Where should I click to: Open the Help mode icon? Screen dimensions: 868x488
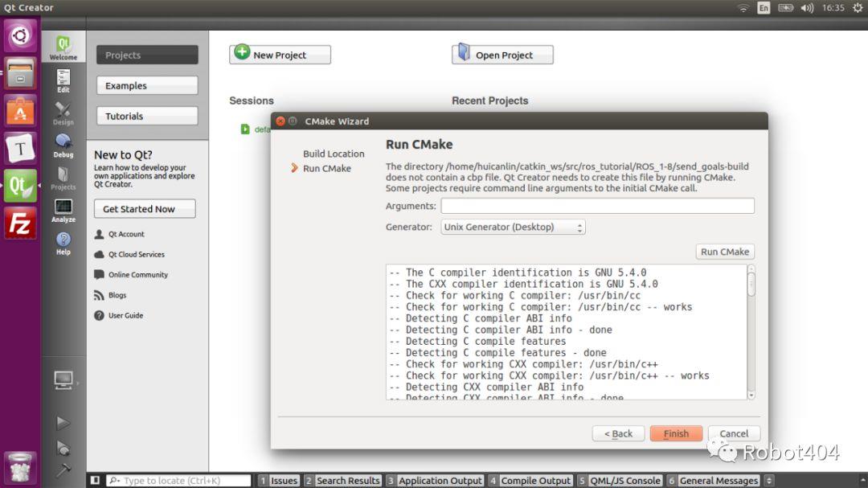coord(63,243)
